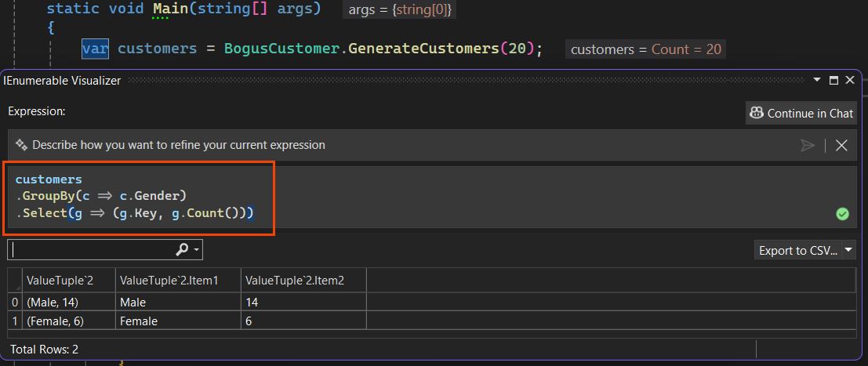Close the IEnumerable Visualizer window
This screenshot has width=868, height=366.
[850, 80]
